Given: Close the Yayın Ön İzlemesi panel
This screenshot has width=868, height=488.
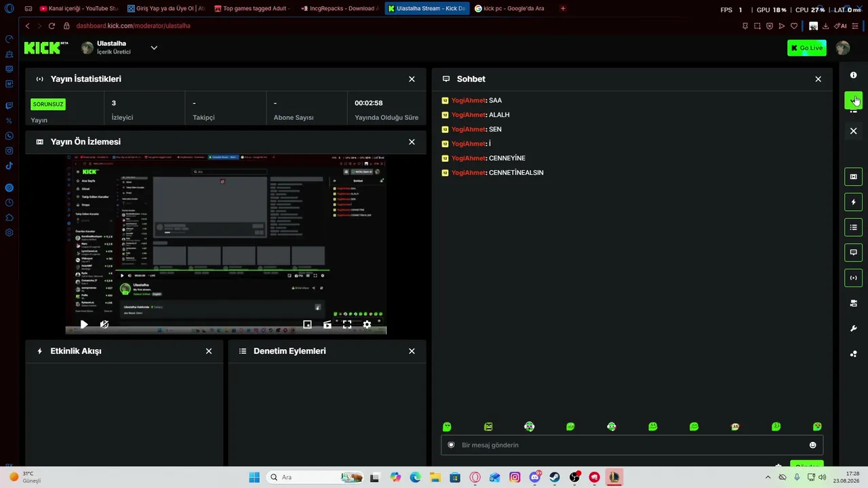Looking at the screenshot, I should (412, 142).
